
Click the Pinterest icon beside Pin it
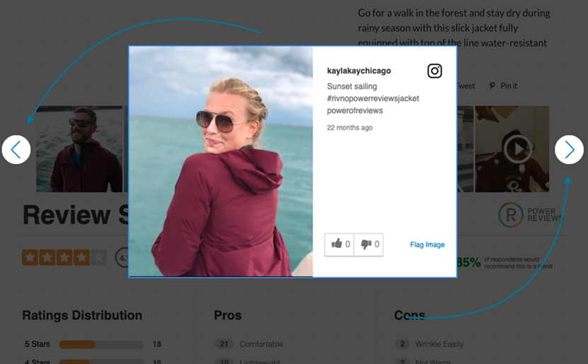tap(492, 86)
